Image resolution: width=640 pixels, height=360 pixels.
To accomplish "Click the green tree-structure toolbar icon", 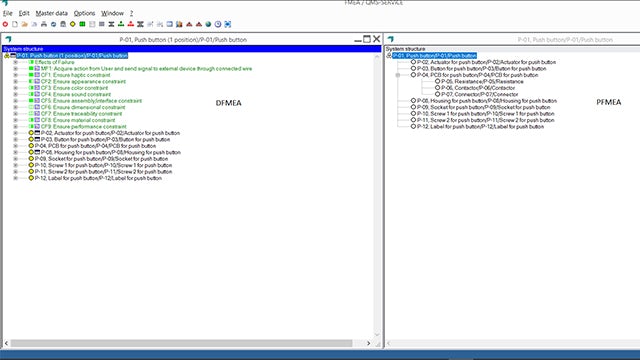I will pyautogui.click(x=121, y=24).
